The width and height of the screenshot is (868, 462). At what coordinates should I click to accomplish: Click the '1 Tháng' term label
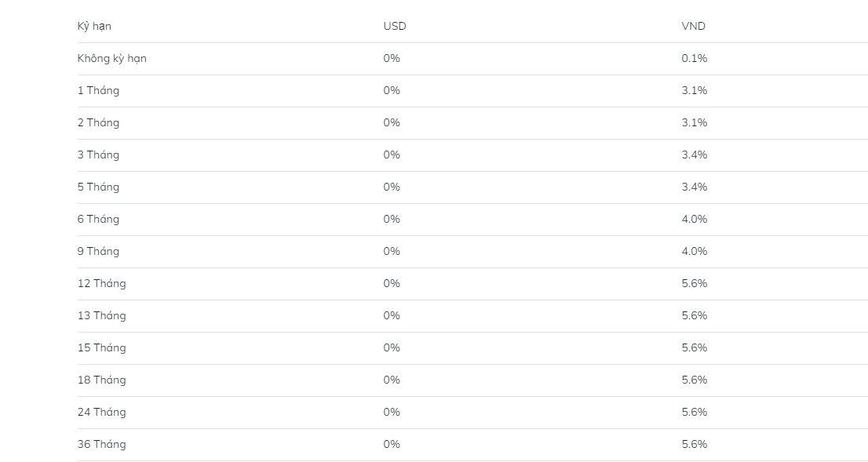98,91
